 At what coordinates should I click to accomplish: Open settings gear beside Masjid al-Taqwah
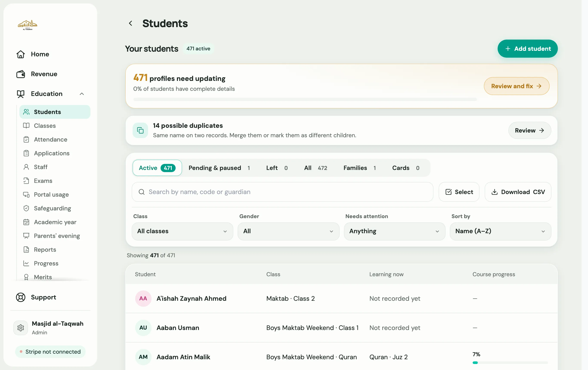(x=21, y=328)
